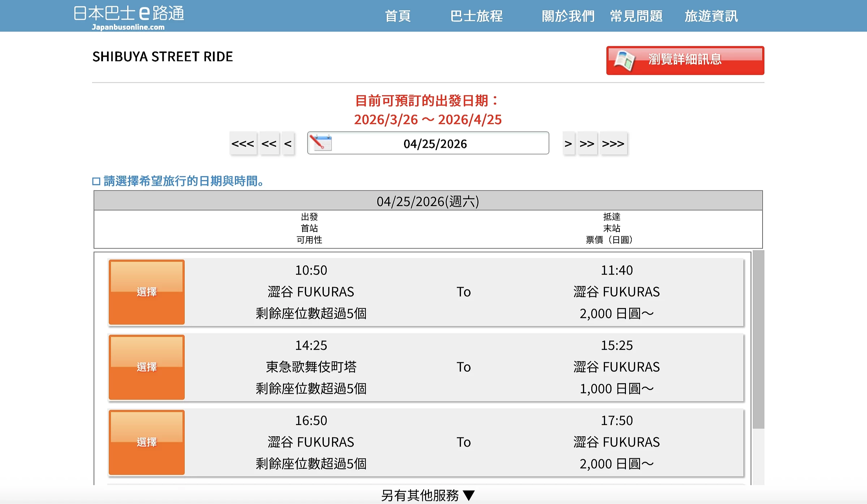Image resolution: width=867 pixels, height=504 pixels.
Task: Click the 15:25 arrival time text
Action: click(617, 345)
